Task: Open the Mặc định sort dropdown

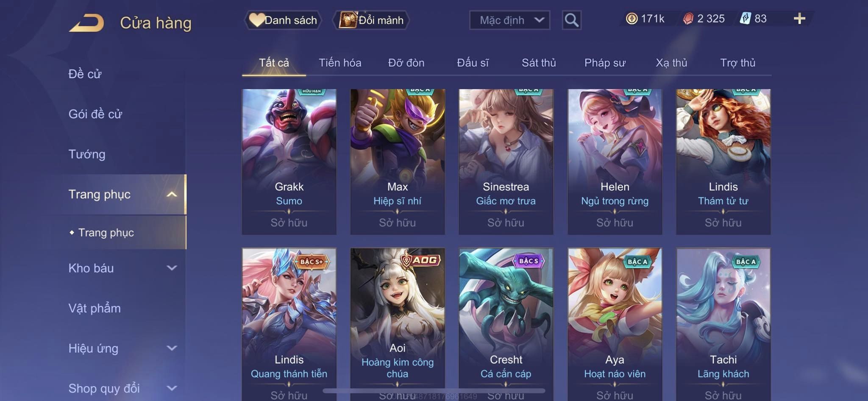Action: click(x=509, y=20)
